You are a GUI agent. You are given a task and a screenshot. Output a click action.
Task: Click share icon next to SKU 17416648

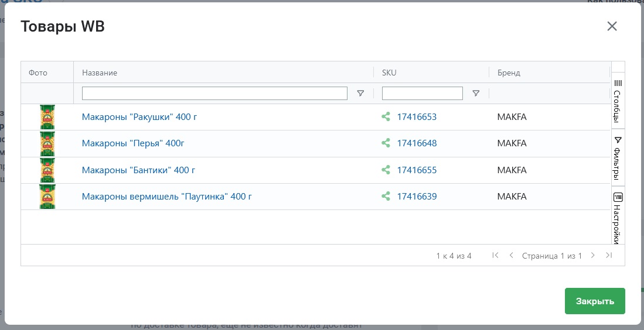coord(386,143)
